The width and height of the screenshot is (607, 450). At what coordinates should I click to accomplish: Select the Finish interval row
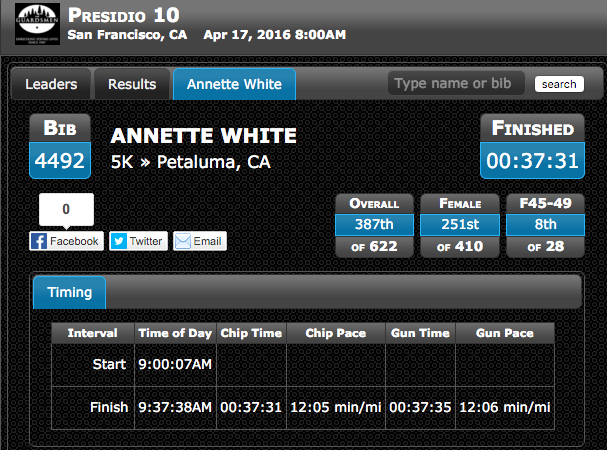(303, 407)
